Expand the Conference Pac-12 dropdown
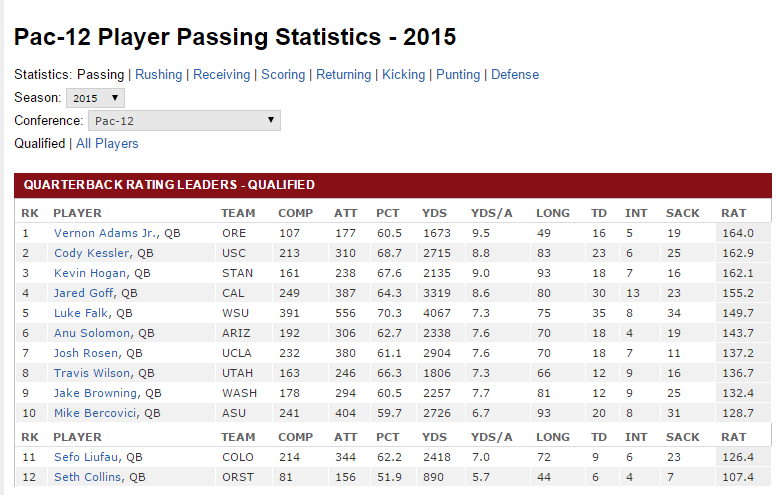776x495 pixels. (x=184, y=121)
